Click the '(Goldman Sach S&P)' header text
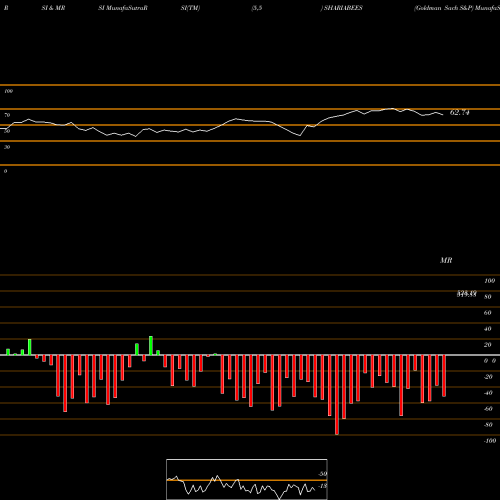The height and width of the screenshot is (500, 500). tap(443, 8)
